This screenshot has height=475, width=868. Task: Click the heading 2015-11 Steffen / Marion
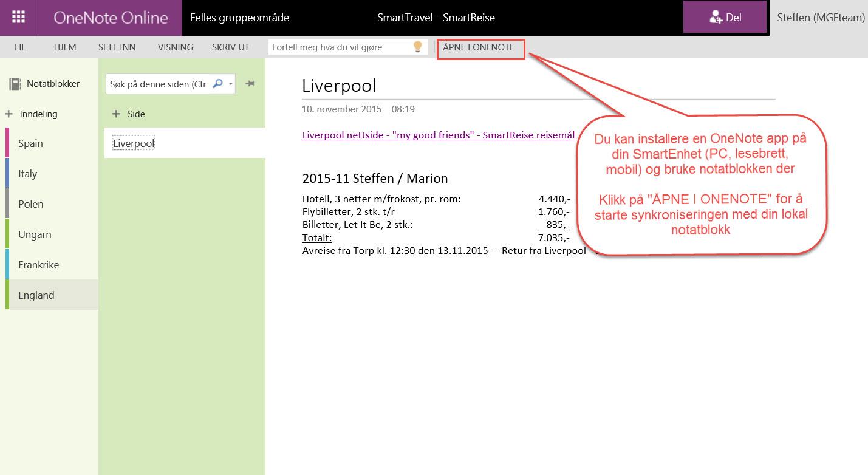(x=375, y=179)
